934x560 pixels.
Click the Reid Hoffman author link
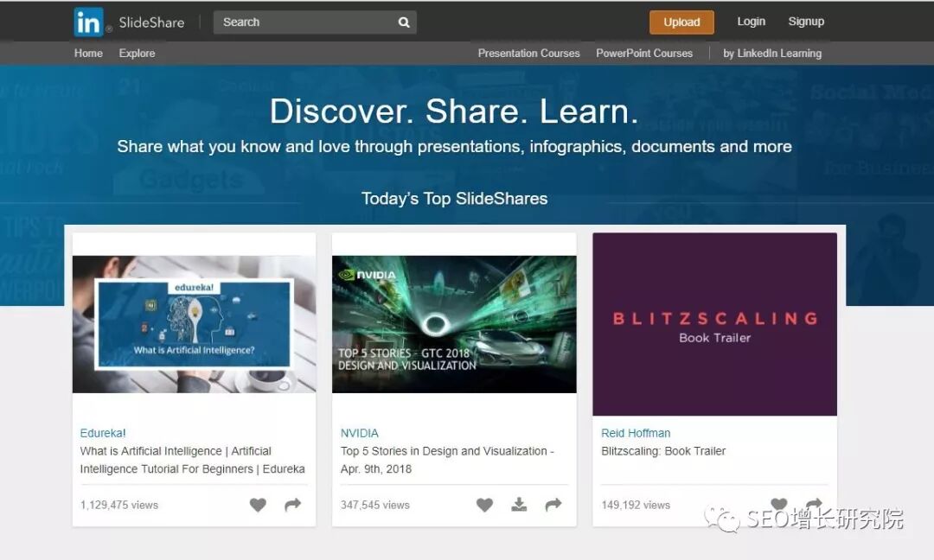tap(636, 433)
